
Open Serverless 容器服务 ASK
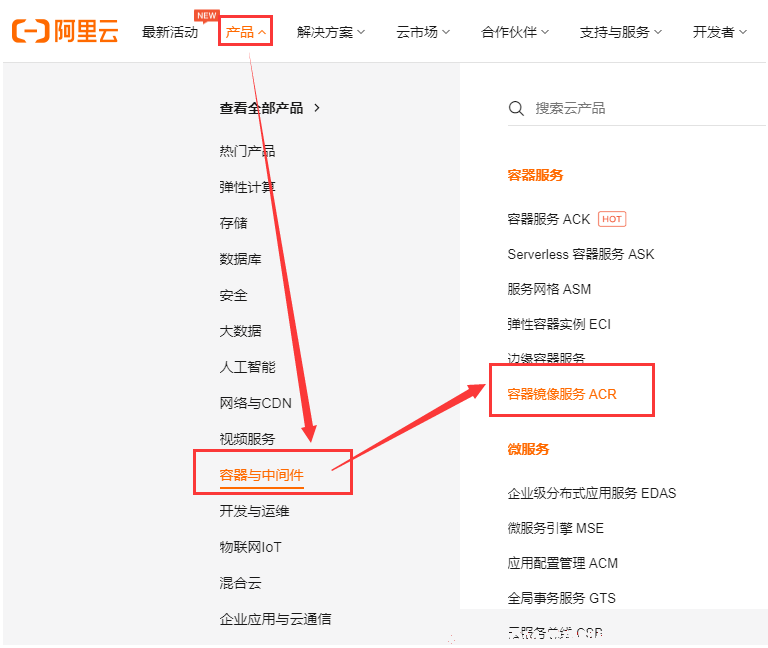coord(581,254)
